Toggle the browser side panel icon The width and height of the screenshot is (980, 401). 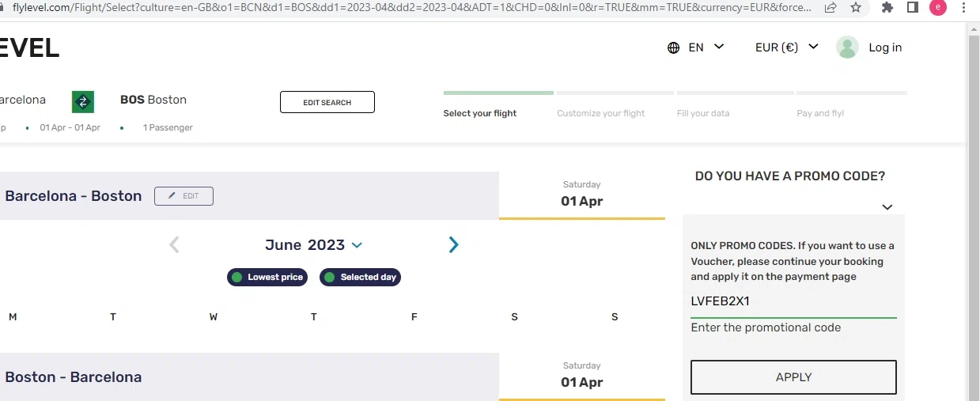click(x=912, y=8)
